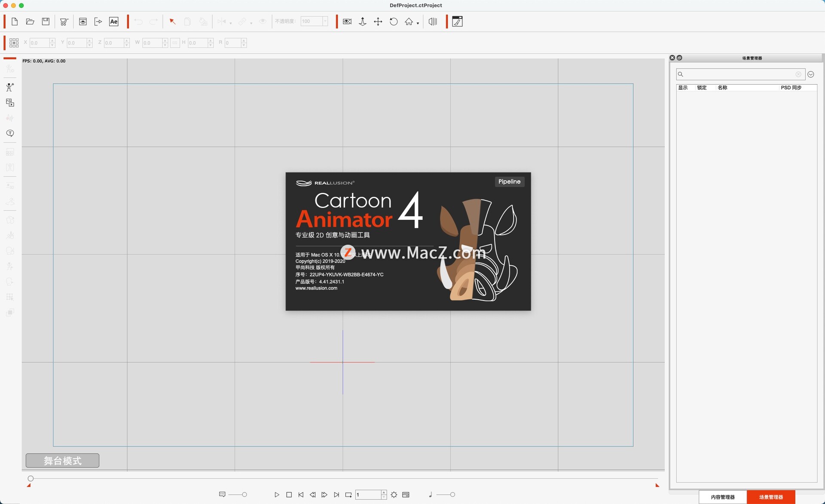Click the nine-square anchor grid icon
The height and width of the screenshot is (504, 825).
(14, 43)
